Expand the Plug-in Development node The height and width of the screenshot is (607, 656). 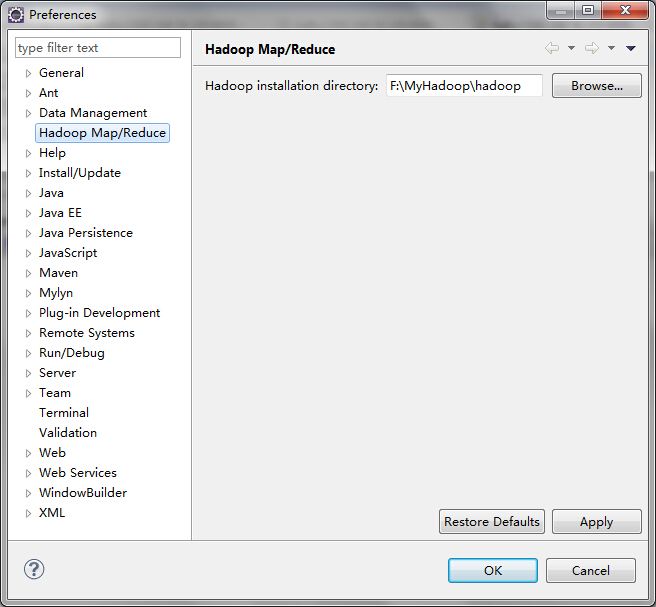pyautogui.click(x=28, y=313)
